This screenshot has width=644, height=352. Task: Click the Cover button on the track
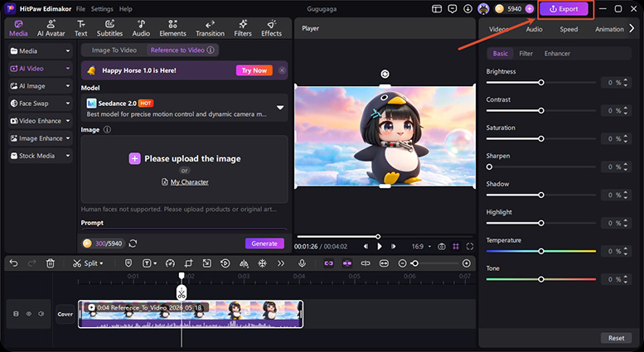pos(65,314)
